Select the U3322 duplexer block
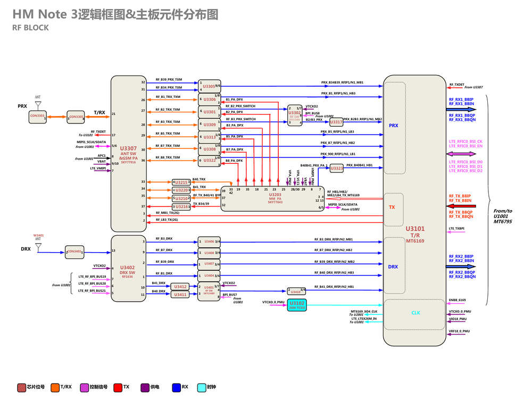Viewport: 532px width, 399px height. pos(209,161)
